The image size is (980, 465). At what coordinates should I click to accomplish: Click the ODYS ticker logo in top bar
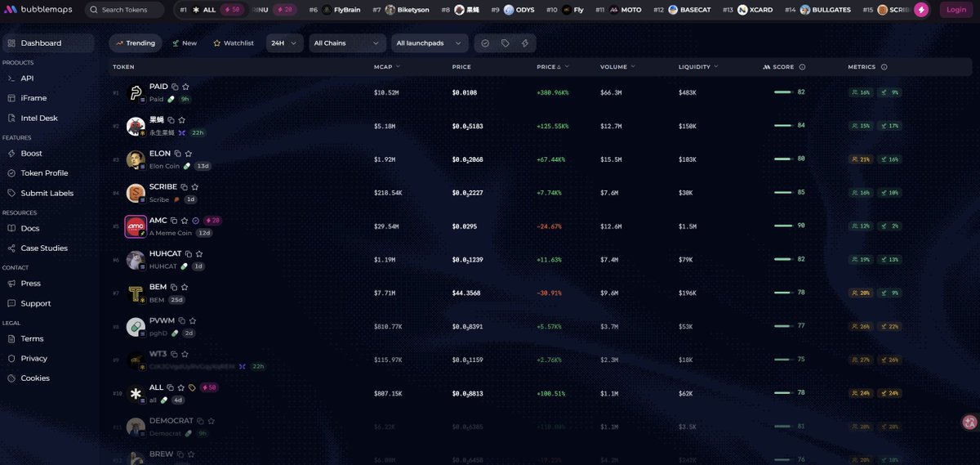pos(509,10)
